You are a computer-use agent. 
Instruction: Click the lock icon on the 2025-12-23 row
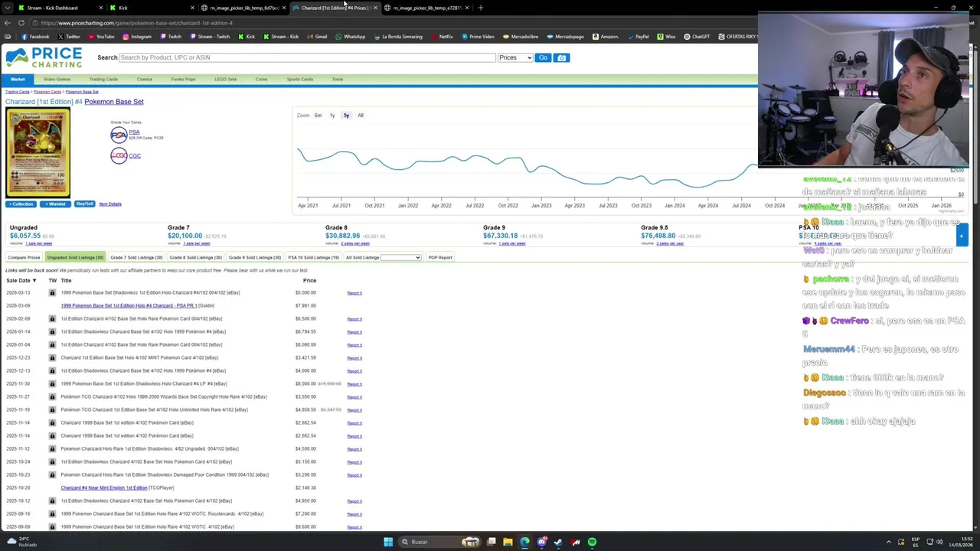(x=52, y=358)
